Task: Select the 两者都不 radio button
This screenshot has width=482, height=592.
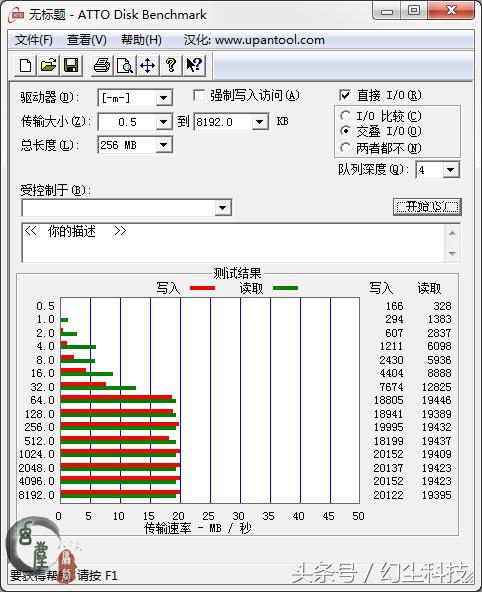Action: (345, 148)
